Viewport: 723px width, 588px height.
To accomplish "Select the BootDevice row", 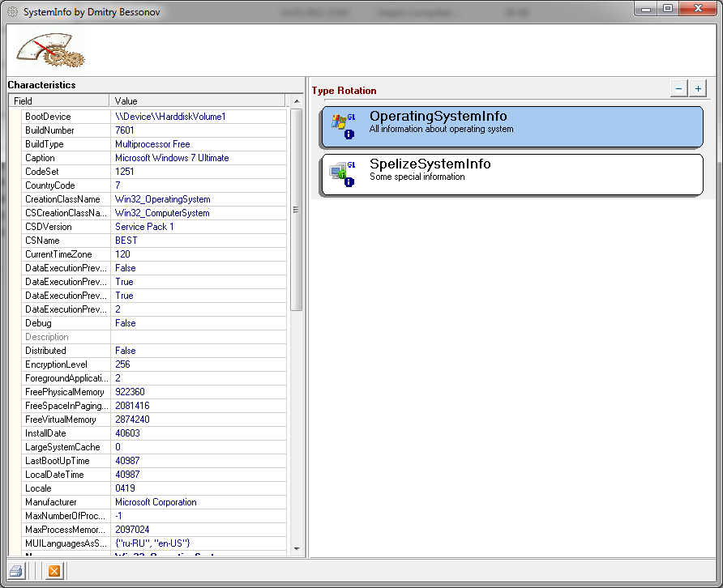I will tap(153, 117).
